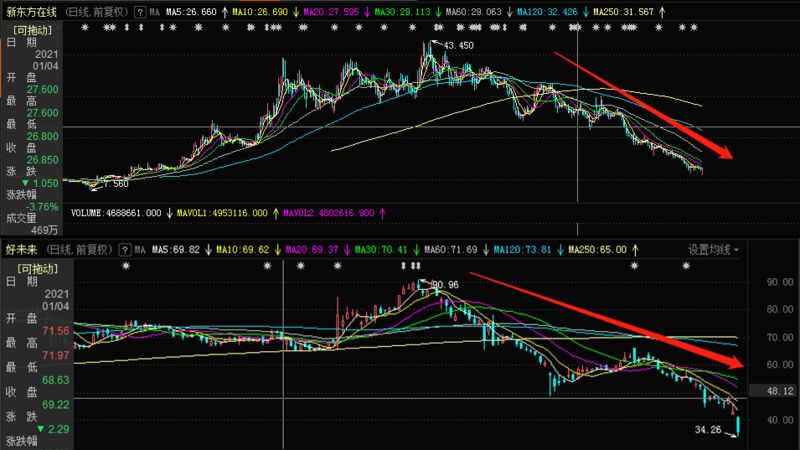This screenshot has width=800, height=450.
Task: Select MA60:71.69 indicator label
Action: coord(451,249)
